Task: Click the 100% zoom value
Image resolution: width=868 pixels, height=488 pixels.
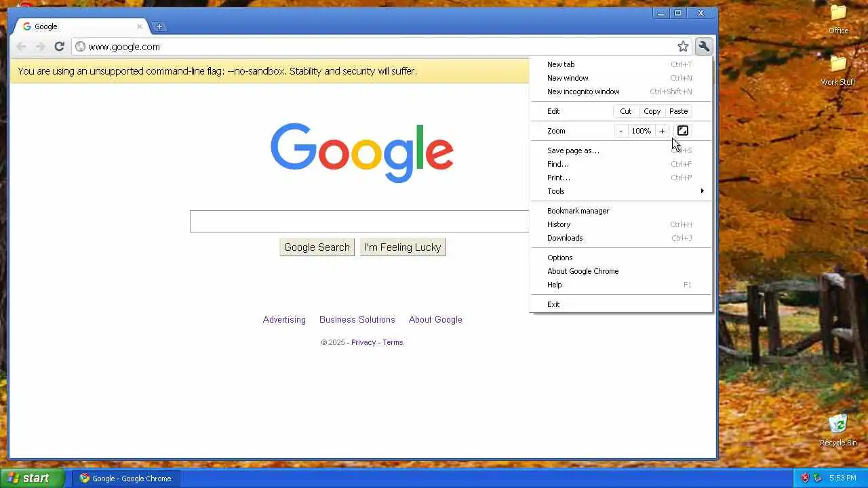Action: pyautogui.click(x=642, y=131)
